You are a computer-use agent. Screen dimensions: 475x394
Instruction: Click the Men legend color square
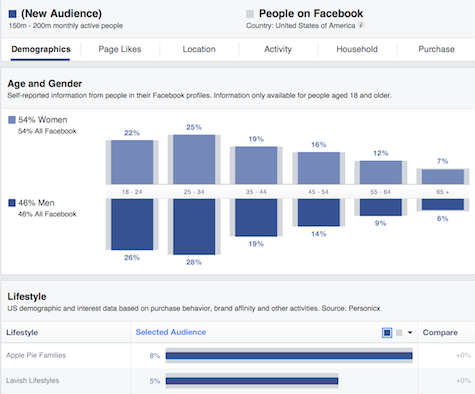click(x=12, y=203)
